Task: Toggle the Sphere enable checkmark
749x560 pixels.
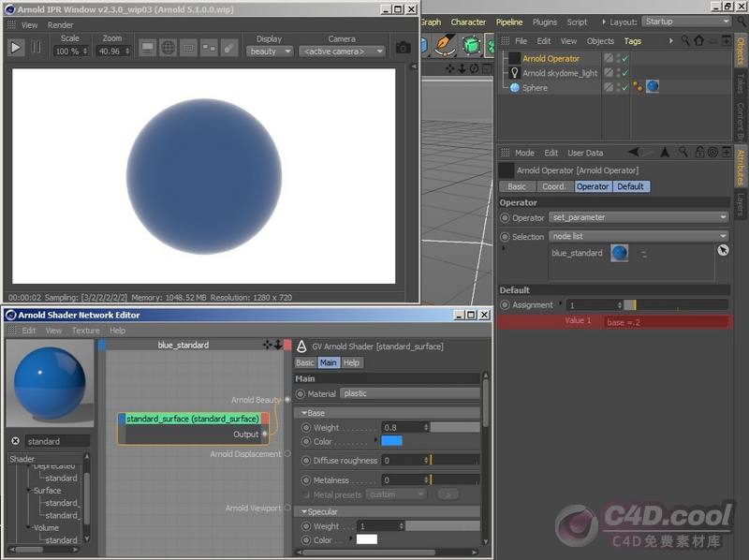Action: tap(625, 87)
